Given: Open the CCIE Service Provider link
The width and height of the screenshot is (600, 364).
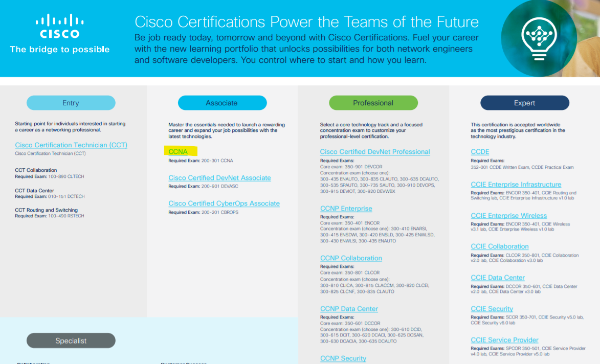Looking at the screenshot, I should pyautogui.click(x=504, y=340).
